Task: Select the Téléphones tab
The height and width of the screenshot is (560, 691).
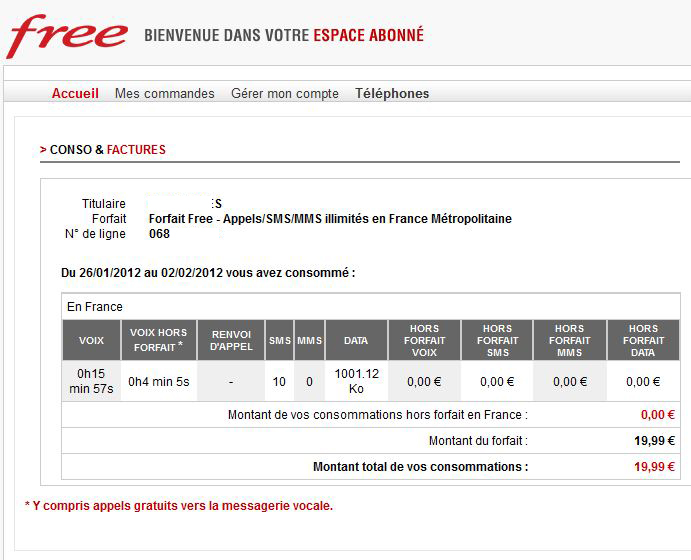Action: tap(392, 94)
